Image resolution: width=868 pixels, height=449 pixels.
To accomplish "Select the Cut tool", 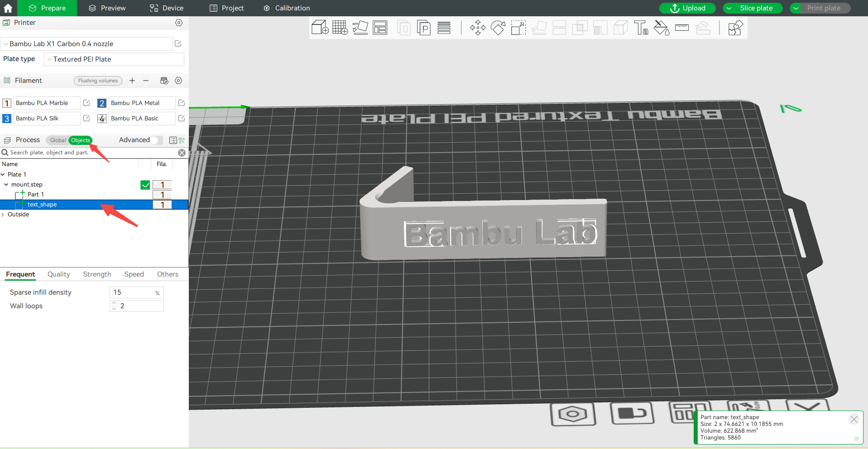I will tap(559, 28).
